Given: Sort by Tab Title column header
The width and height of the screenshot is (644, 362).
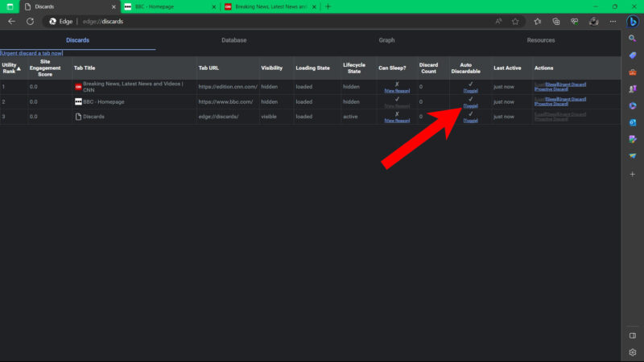Looking at the screenshot, I should tap(85, 68).
